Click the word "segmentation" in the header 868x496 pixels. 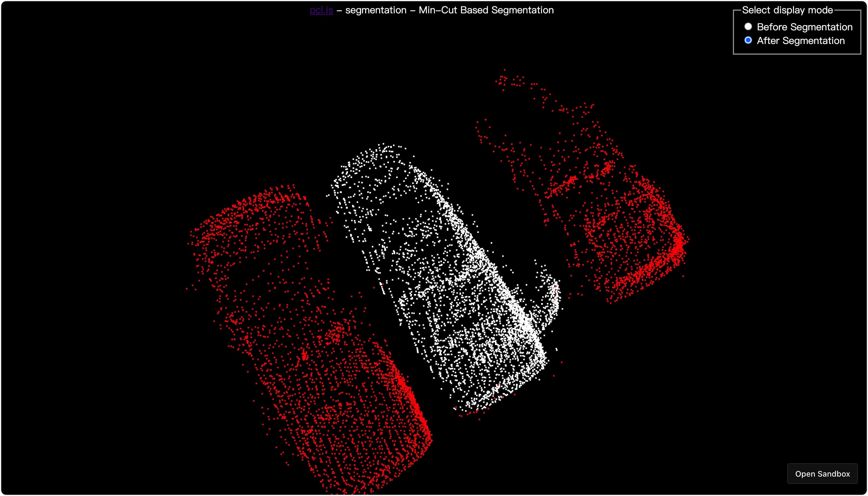click(x=375, y=10)
